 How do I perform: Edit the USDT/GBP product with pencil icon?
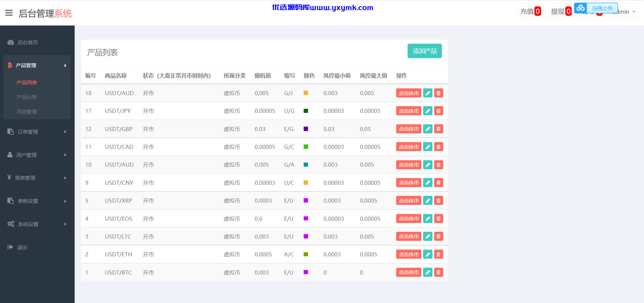[x=427, y=129]
